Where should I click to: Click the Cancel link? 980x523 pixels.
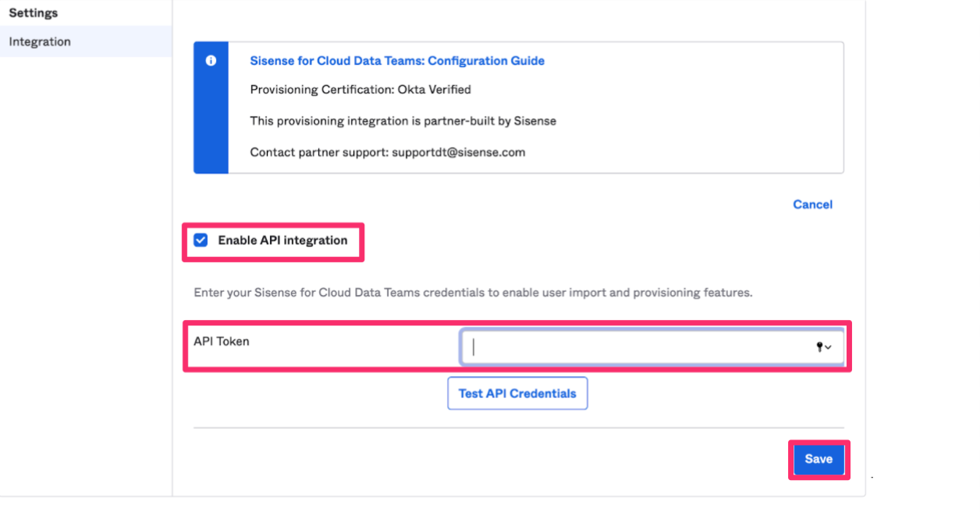pos(812,205)
